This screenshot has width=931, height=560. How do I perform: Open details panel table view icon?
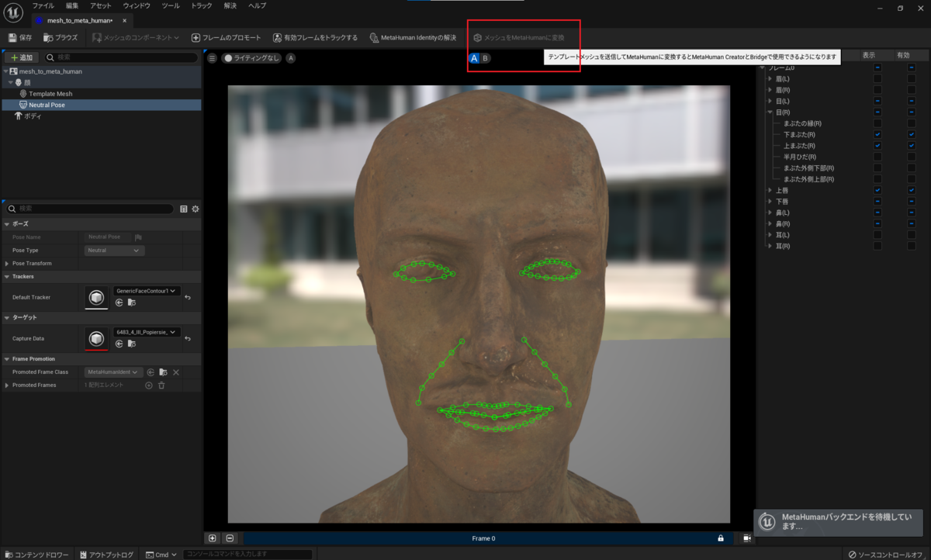(x=184, y=209)
